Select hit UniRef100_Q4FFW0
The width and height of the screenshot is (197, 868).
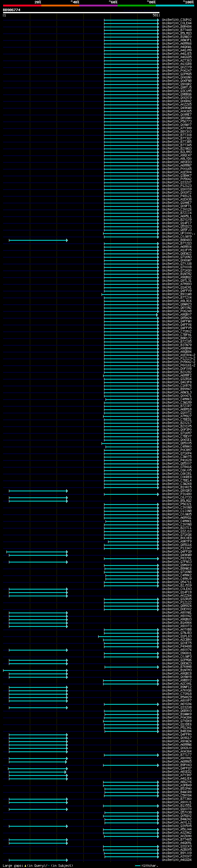pos(176,321)
